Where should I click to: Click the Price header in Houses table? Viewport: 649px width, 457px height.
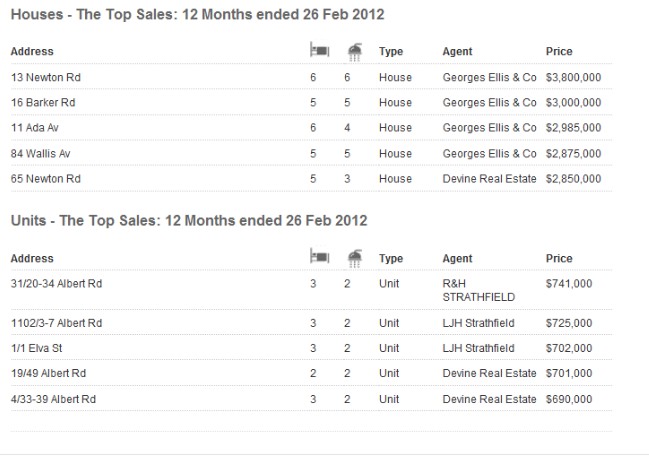click(x=559, y=51)
